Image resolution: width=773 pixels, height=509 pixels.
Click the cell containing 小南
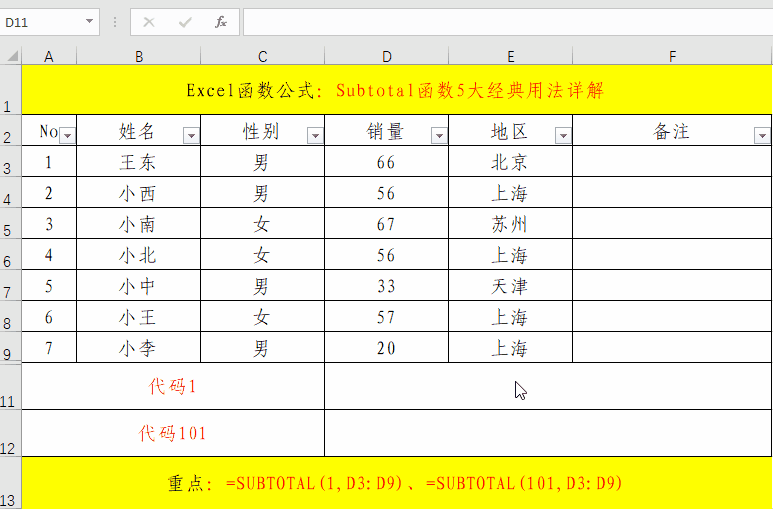click(139, 223)
